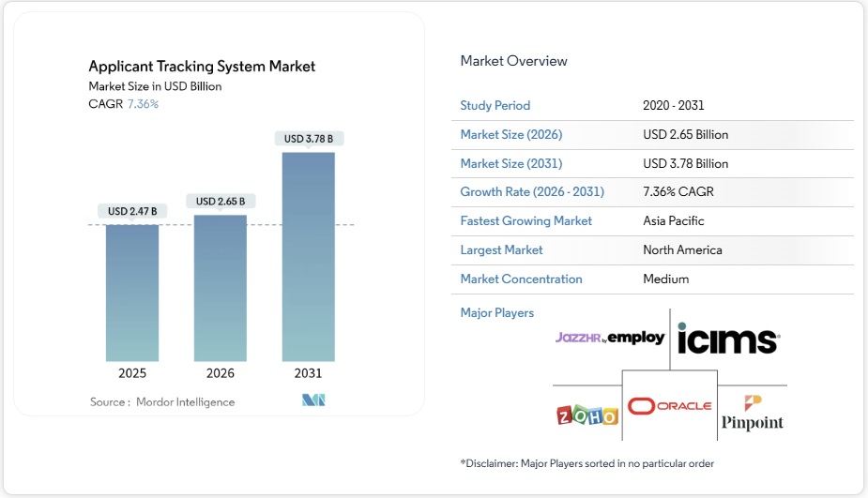The height and width of the screenshot is (498, 868).
Task: Click the Zoho logo
Action: 587,415
